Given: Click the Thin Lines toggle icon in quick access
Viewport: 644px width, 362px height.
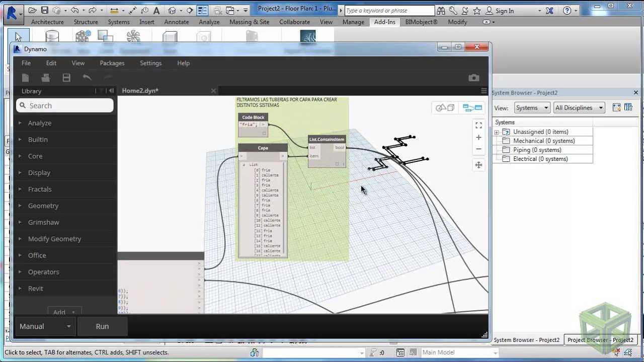Looking at the screenshot, I should [x=203, y=11].
